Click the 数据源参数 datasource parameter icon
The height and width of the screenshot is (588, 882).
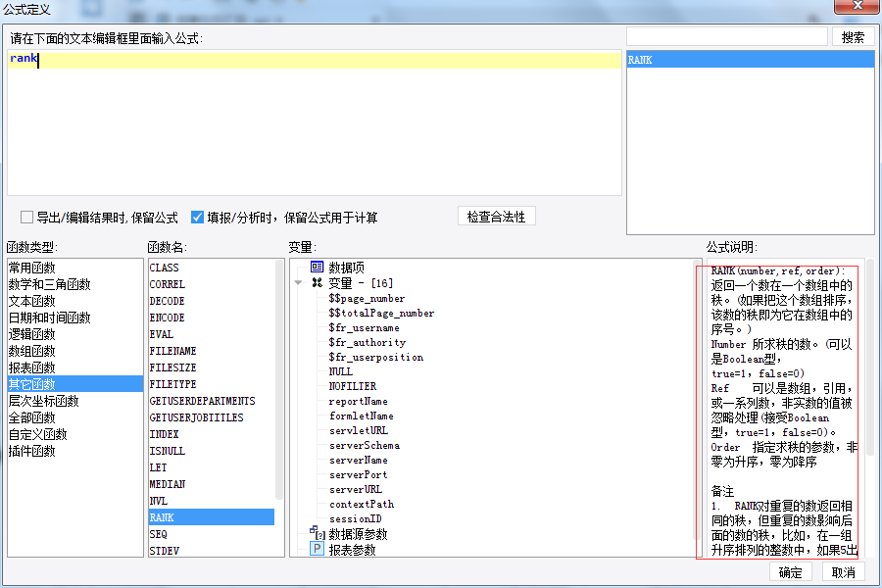click(318, 532)
